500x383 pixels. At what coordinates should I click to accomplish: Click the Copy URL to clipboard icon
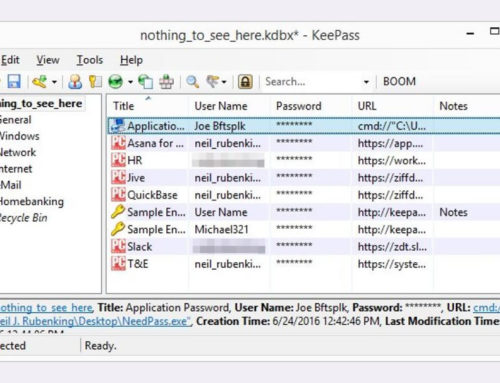pos(145,81)
